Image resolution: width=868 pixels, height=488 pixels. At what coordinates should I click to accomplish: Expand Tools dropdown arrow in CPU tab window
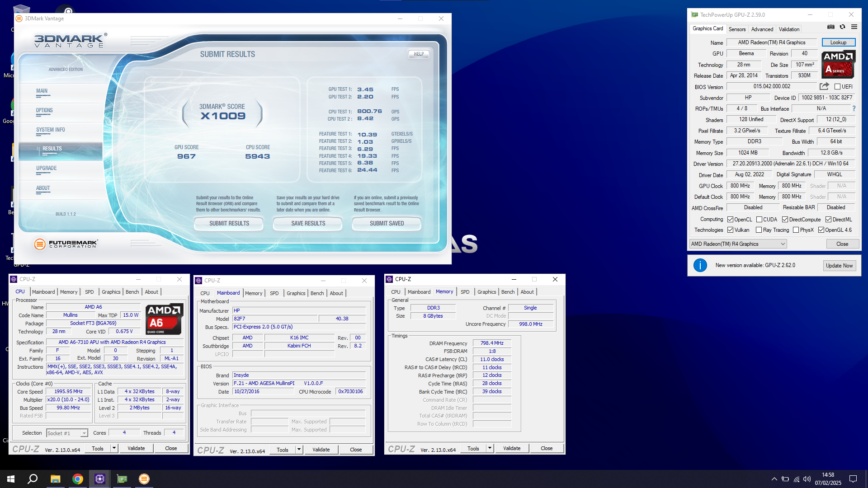pyautogui.click(x=114, y=448)
